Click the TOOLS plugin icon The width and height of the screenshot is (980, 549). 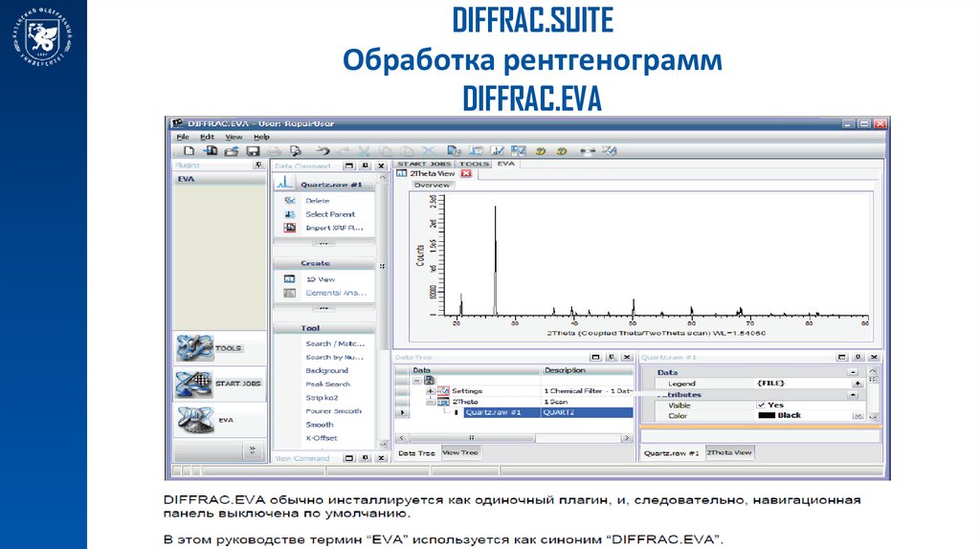[x=193, y=348]
